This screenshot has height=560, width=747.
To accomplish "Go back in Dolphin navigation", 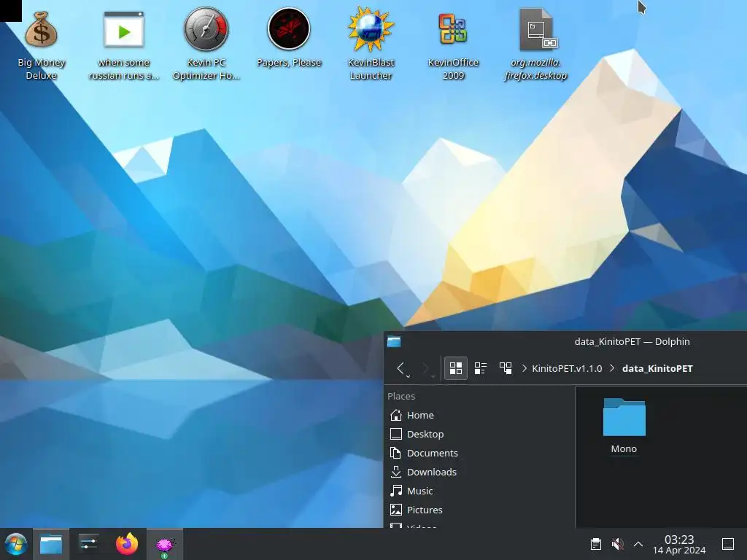I will (400, 368).
